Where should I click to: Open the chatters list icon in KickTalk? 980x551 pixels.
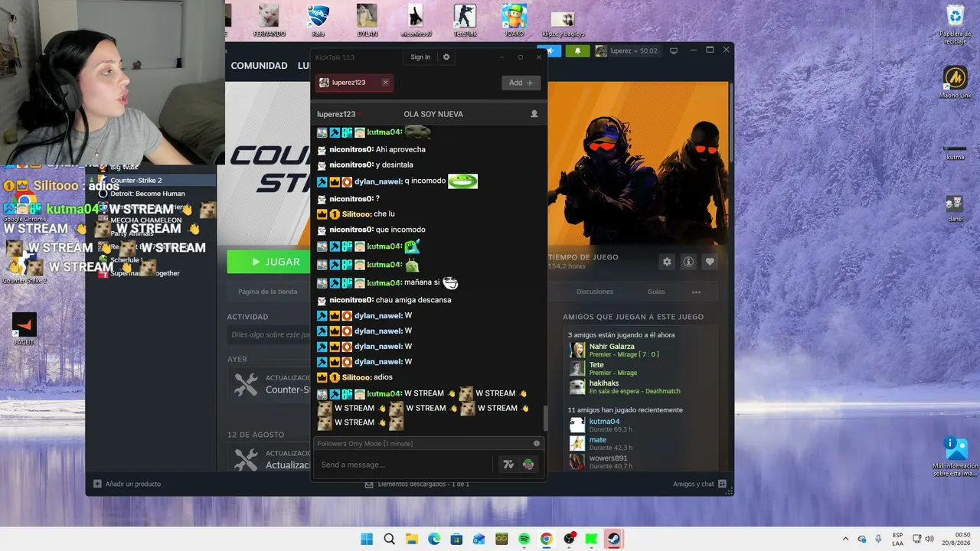pos(534,114)
